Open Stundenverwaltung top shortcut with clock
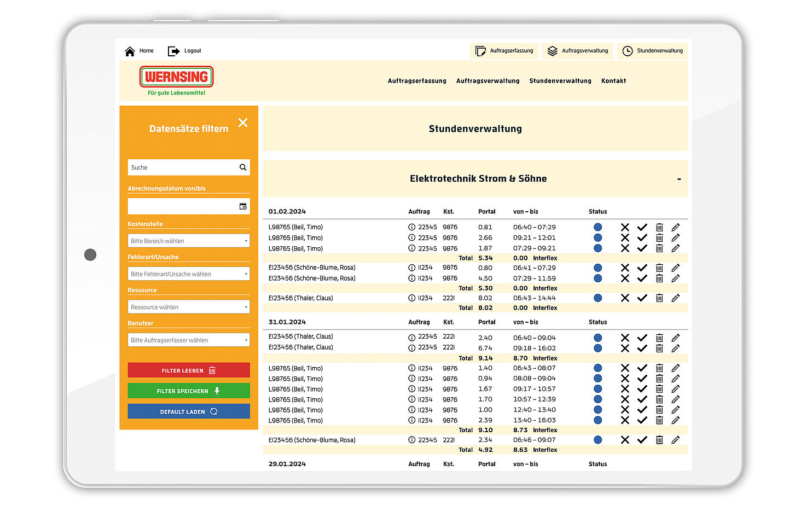Viewport: 812px width, 511px height. click(652, 51)
